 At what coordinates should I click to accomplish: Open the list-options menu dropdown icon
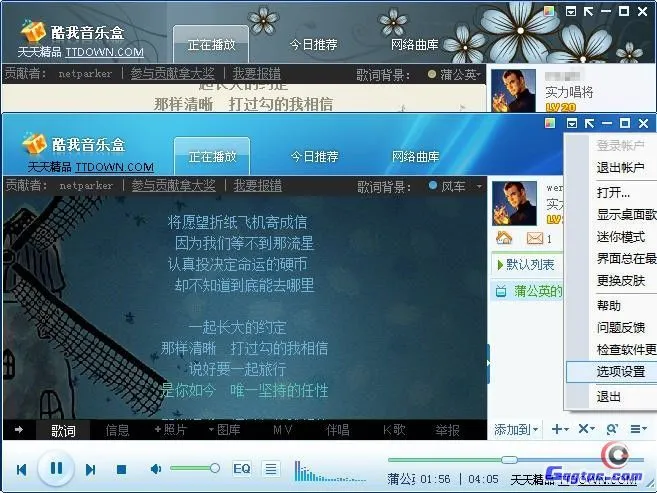(639, 429)
